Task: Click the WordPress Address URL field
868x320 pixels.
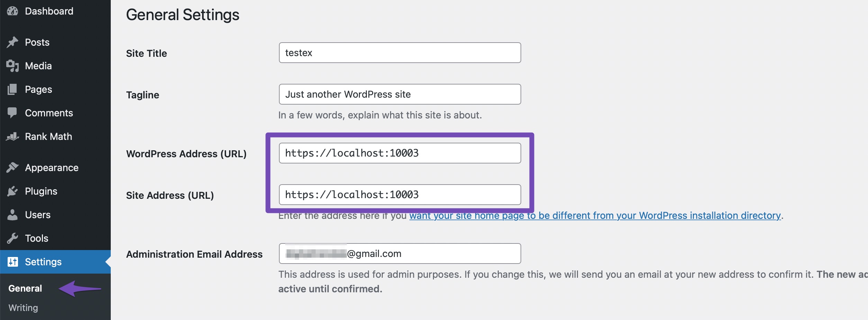Action: (x=400, y=153)
